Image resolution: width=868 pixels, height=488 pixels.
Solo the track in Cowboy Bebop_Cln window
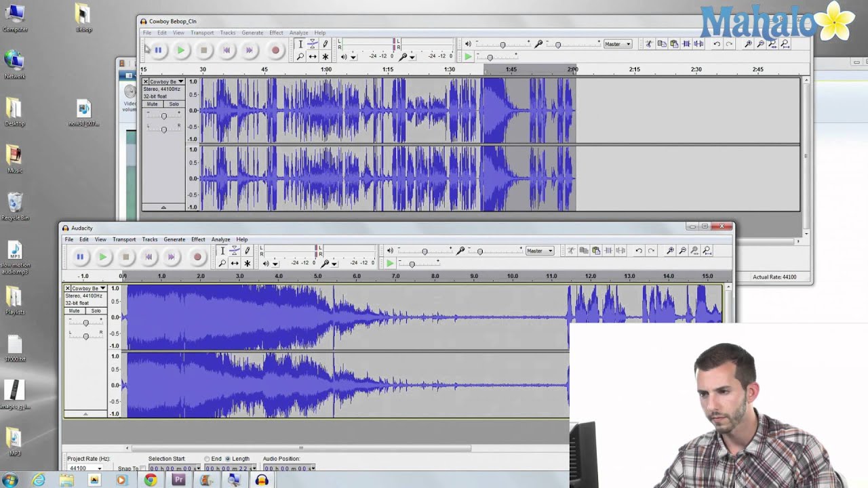point(174,104)
